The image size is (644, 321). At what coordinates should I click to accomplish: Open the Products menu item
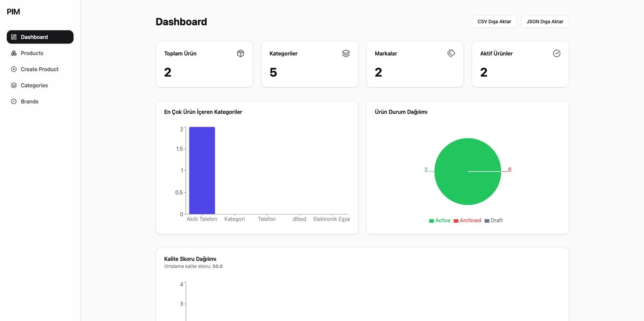pos(32,53)
